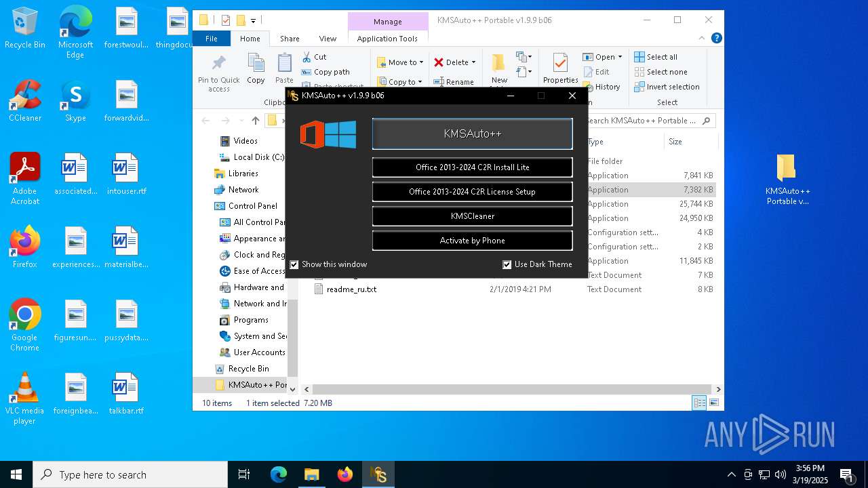Click the Office and Windows logo image
Image resolution: width=868 pixels, height=488 pixels.
pyautogui.click(x=328, y=134)
